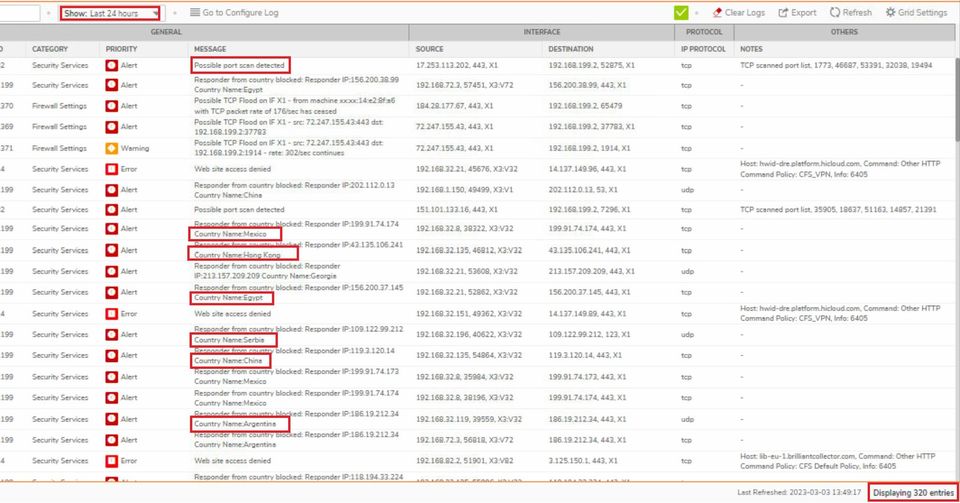This screenshot has height=503, width=960.
Task: Click Alert icon for source 192.168.72.3 row
Action: tap(111, 440)
